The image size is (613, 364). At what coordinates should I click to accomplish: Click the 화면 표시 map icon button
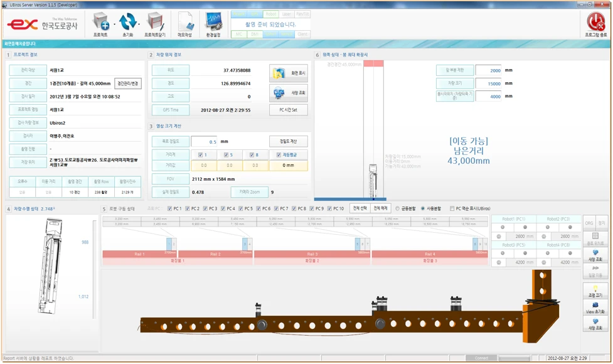click(x=289, y=73)
